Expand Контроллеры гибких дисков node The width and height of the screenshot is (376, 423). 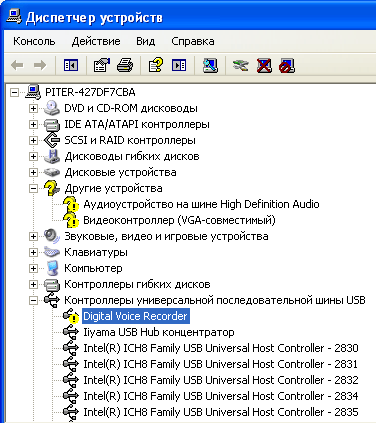(33, 284)
